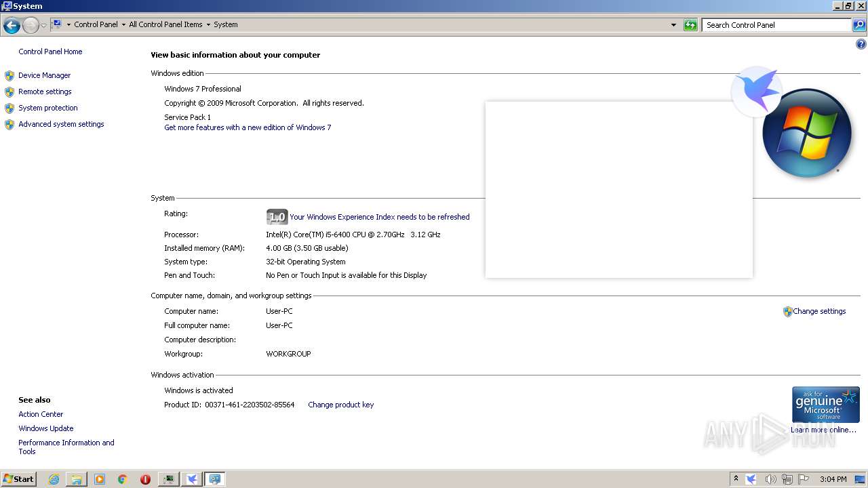Click the 1.0 Windows Experience rating badge

tap(277, 217)
